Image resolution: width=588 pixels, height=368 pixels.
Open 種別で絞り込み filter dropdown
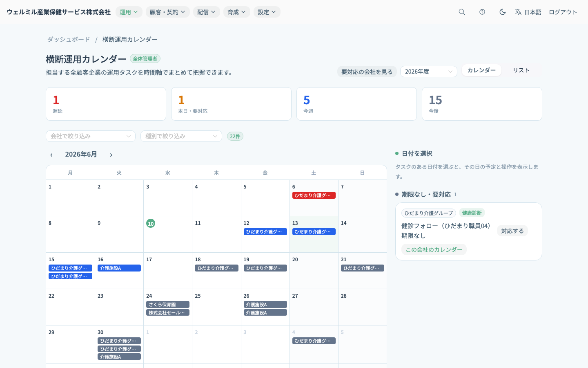(181, 136)
